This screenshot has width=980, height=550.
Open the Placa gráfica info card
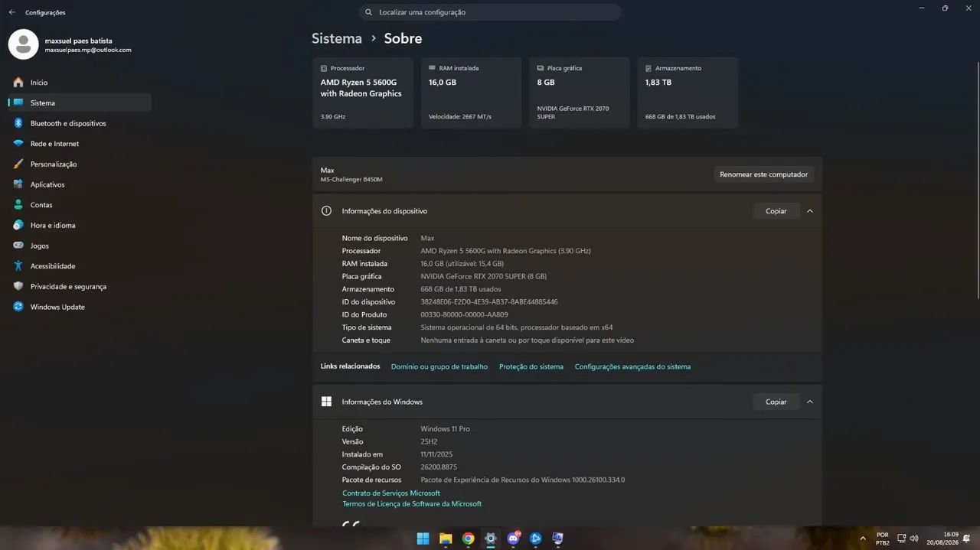click(580, 93)
